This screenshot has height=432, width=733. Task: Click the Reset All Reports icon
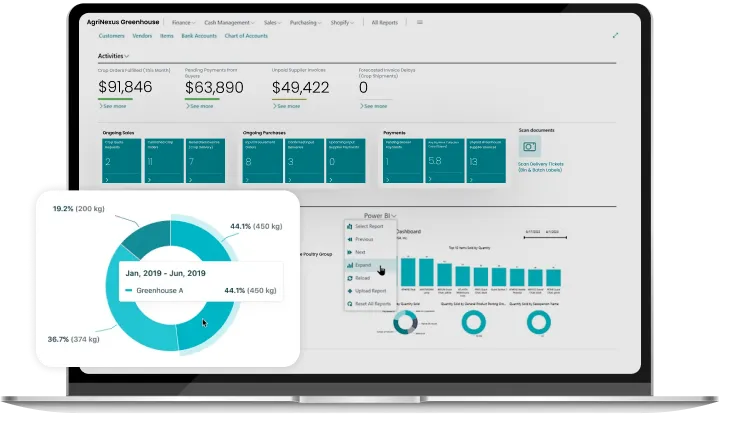[x=349, y=303]
